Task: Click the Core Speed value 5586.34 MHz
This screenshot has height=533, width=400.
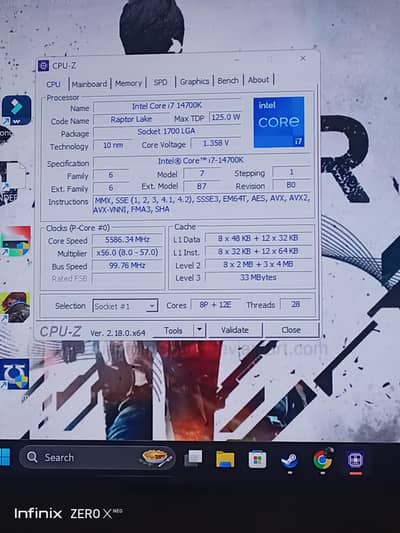Action: pyautogui.click(x=127, y=240)
